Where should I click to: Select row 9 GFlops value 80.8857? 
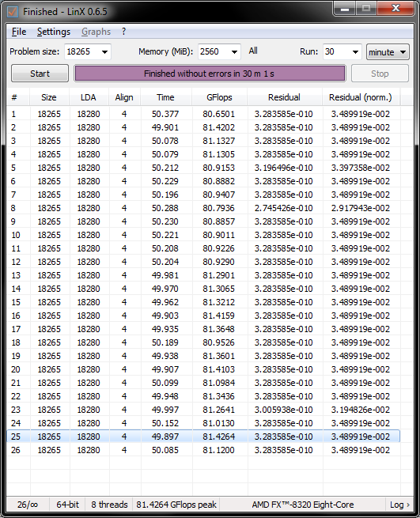[x=219, y=221]
